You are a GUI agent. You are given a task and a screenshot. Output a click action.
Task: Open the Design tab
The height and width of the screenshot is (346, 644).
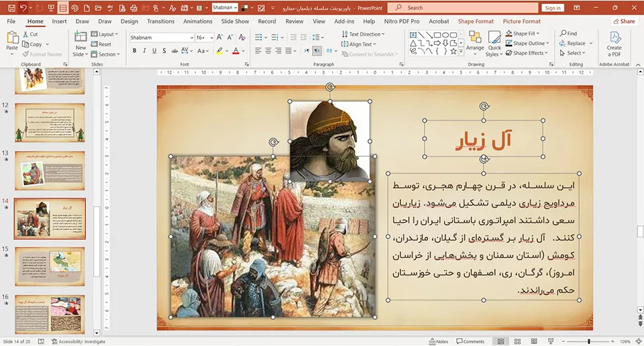tap(129, 21)
